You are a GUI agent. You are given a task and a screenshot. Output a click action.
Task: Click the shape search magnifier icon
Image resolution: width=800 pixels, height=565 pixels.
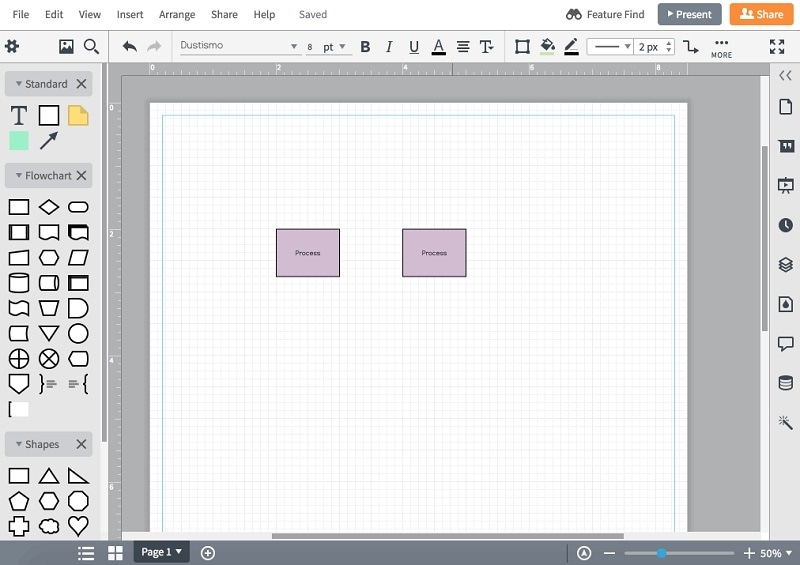[91, 46]
